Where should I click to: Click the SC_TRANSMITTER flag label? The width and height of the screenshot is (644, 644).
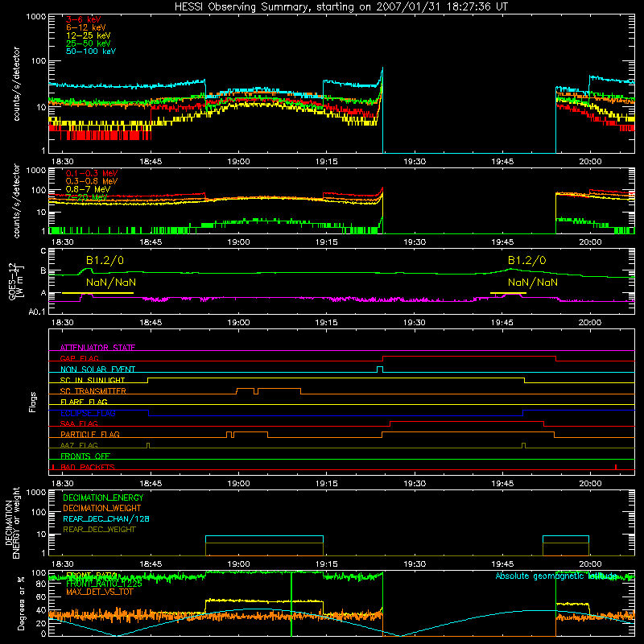(93, 391)
